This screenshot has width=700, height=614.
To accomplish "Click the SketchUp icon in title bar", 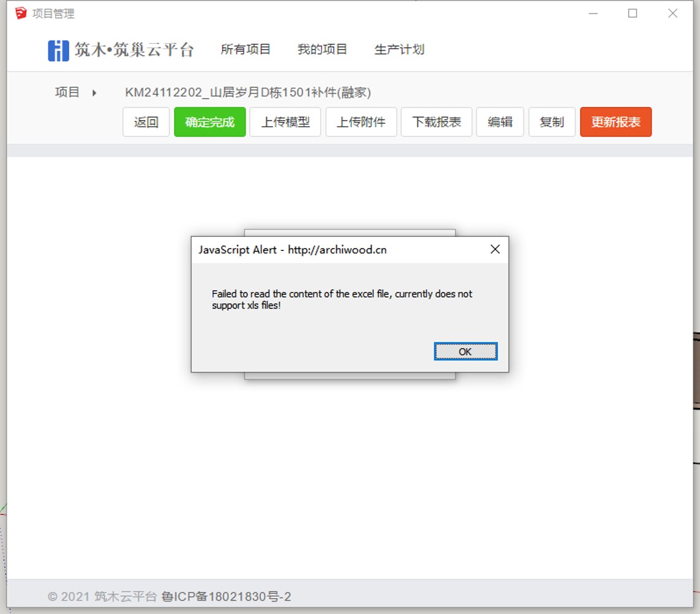I will coord(20,12).
